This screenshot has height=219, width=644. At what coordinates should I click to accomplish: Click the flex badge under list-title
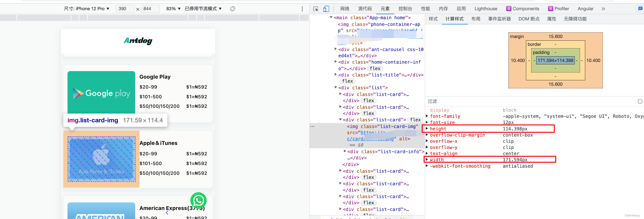pos(347,81)
